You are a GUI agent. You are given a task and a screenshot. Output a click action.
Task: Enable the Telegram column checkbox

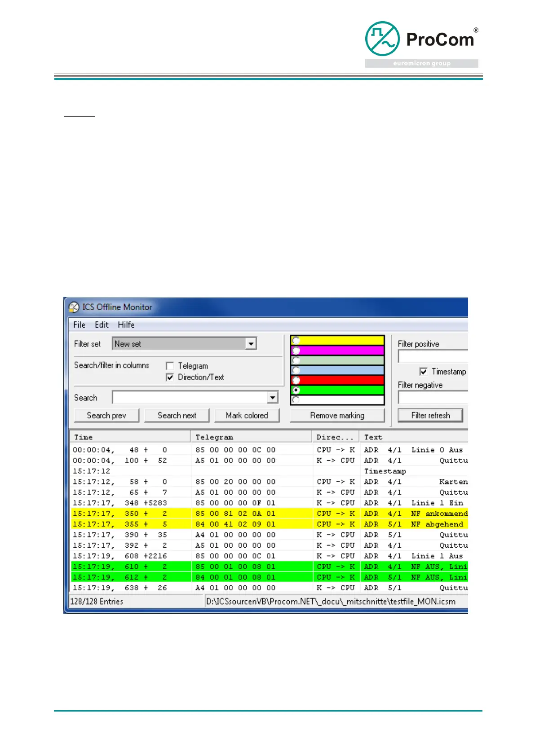[x=170, y=366]
